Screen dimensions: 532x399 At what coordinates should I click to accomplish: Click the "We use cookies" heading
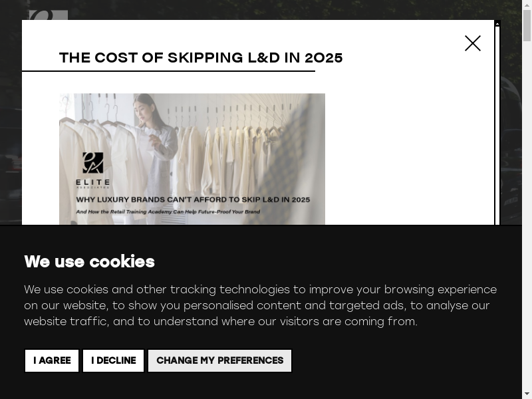click(x=90, y=261)
